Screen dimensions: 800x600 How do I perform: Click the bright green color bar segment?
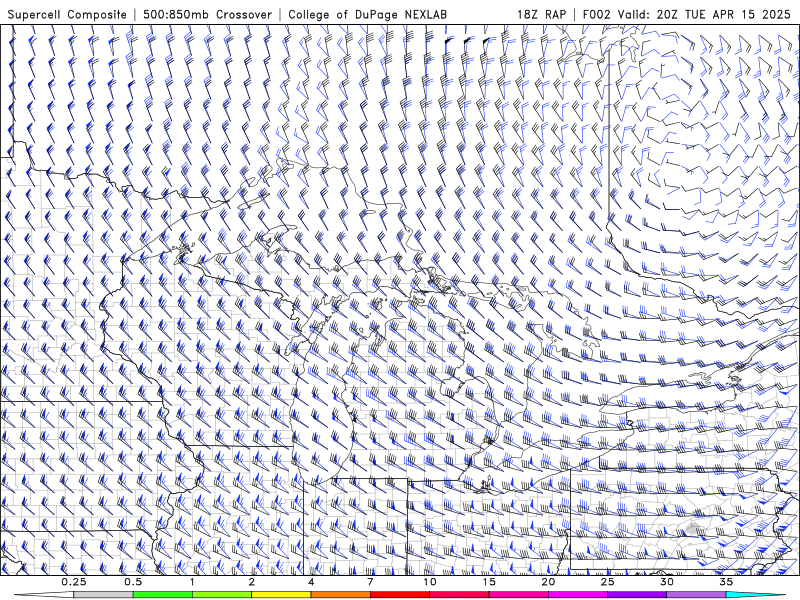point(162,595)
